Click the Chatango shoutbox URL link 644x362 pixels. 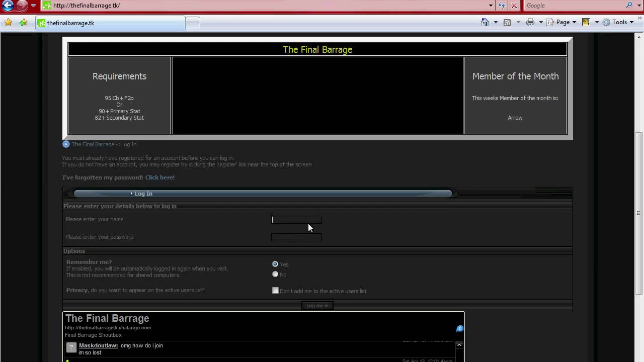pyautogui.click(x=108, y=328)
